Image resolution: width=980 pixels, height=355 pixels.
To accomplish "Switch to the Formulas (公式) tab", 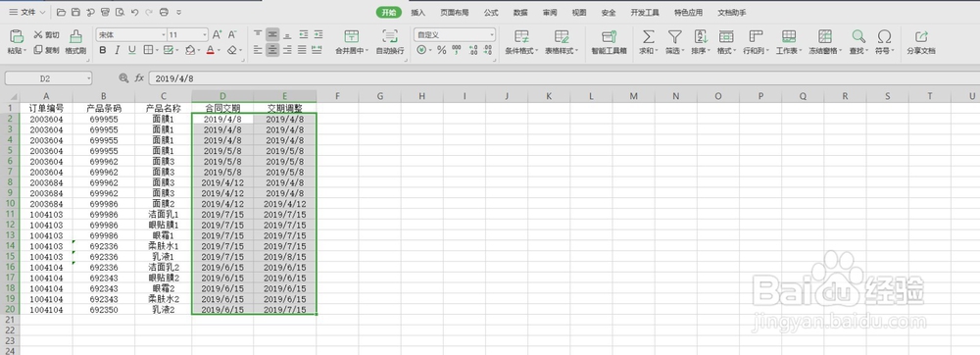I will (x=491, y=13).
